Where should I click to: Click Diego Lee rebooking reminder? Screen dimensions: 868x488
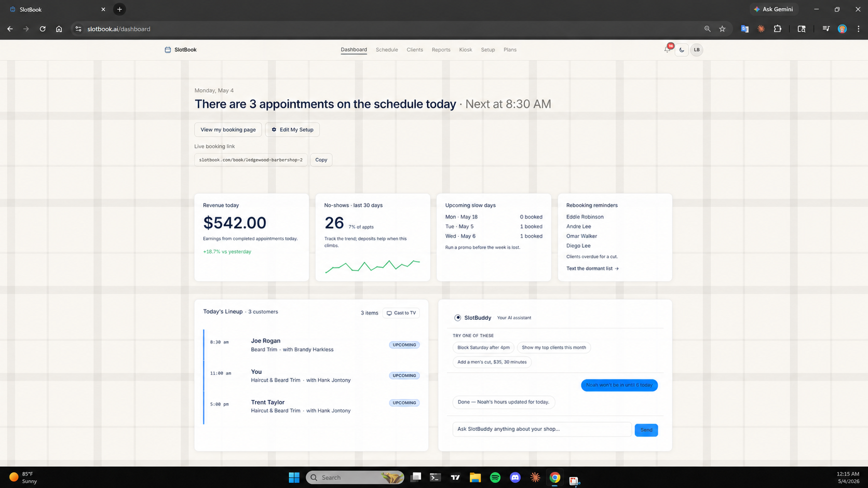coord(578,246)
